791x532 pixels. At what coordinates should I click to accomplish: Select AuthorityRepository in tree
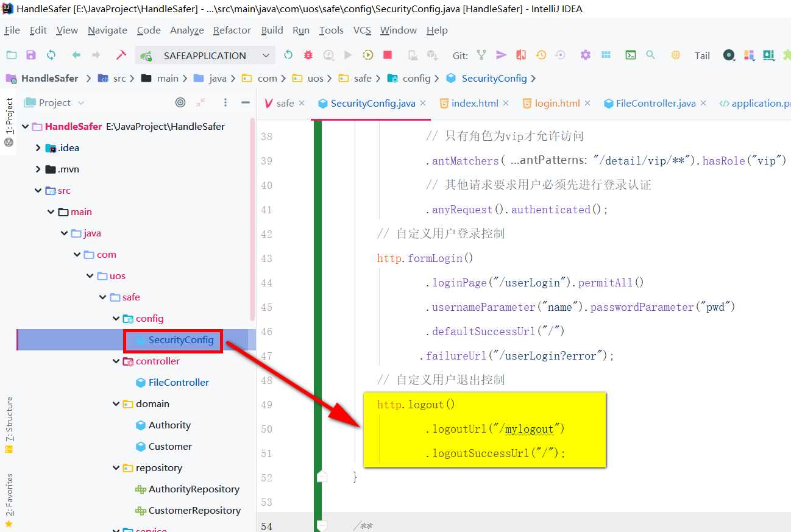[x=194, y=489]
